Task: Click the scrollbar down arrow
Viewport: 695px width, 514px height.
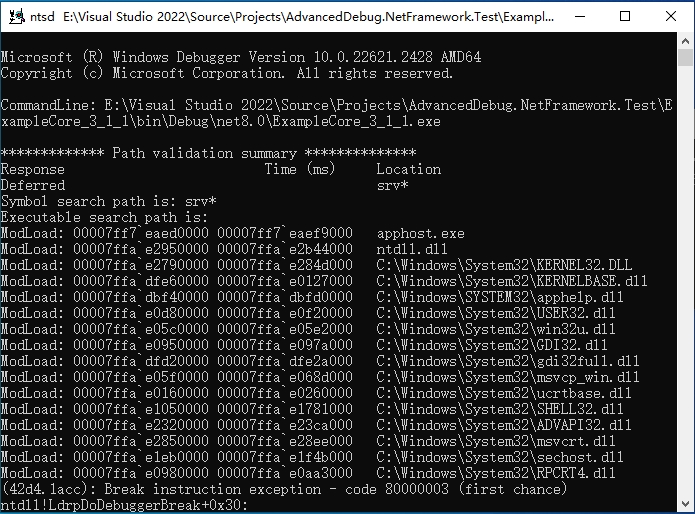Action: click(685, 504)
